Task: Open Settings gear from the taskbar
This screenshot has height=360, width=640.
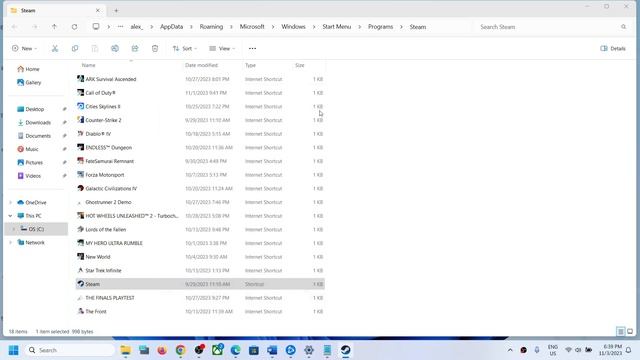Action: click(309, 350)
